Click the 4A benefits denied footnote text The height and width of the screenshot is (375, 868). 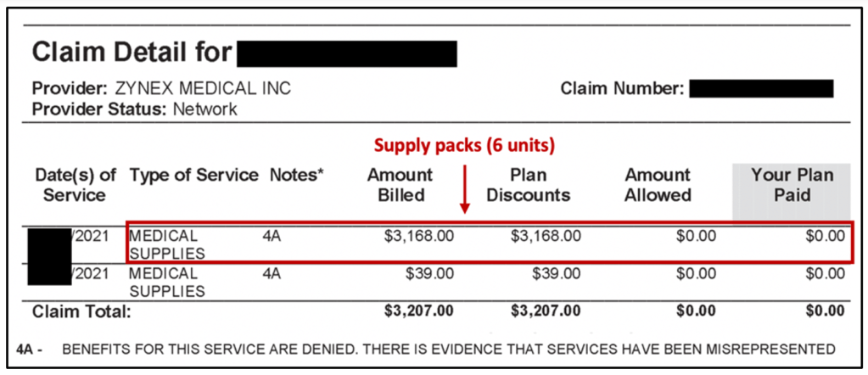(448, 350)
